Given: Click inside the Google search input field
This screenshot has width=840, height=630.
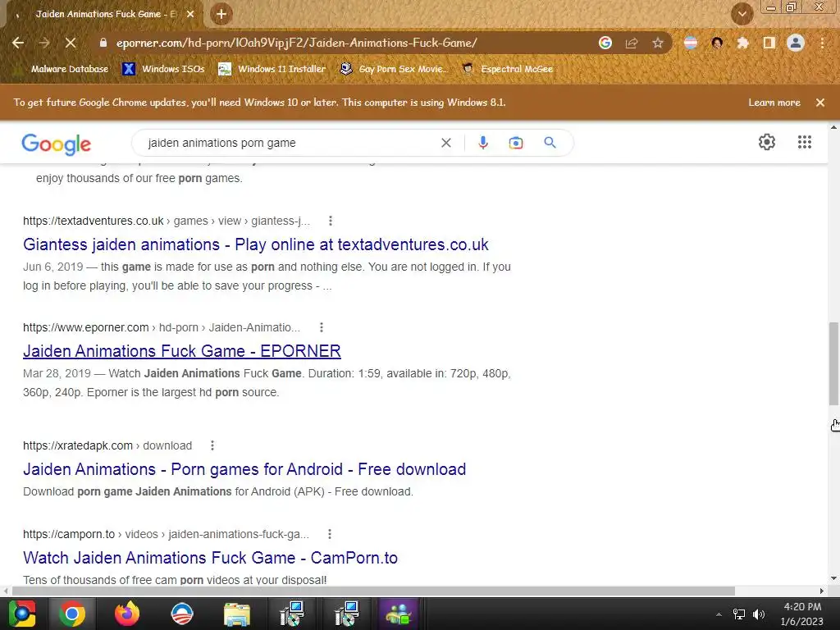Looking at the screenshot, I should [x=290, y=143].
